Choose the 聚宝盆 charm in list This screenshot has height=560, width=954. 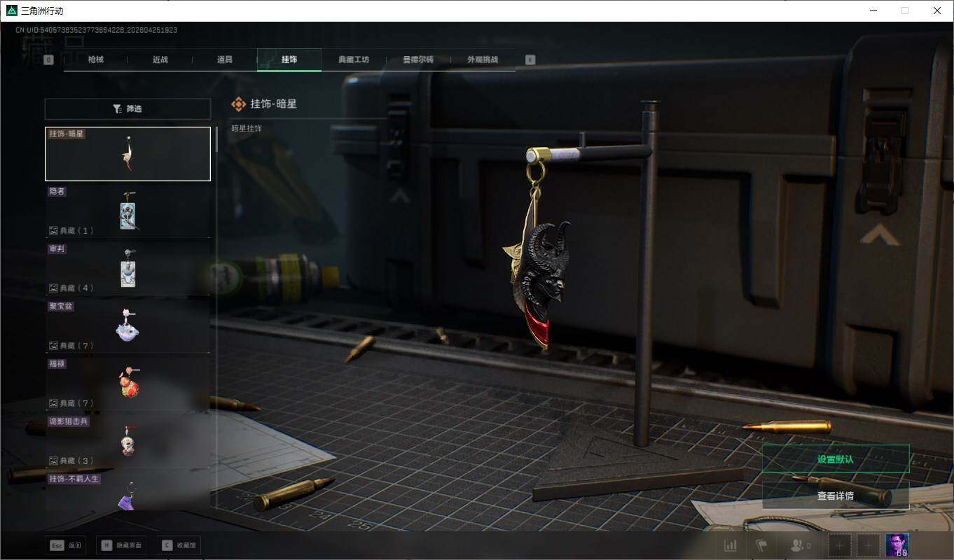click(x=127, y=325)
